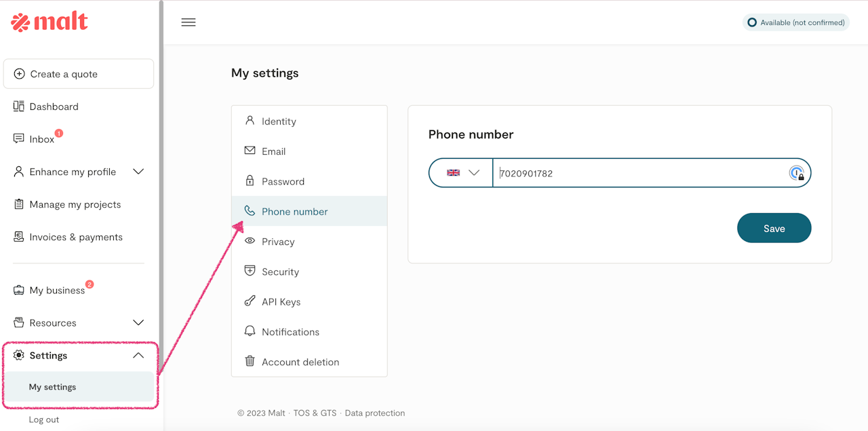Image resolution: width=868 pixels, height=431 pixels.
Task: Click Create a quote button
Action: coord(79,74)
